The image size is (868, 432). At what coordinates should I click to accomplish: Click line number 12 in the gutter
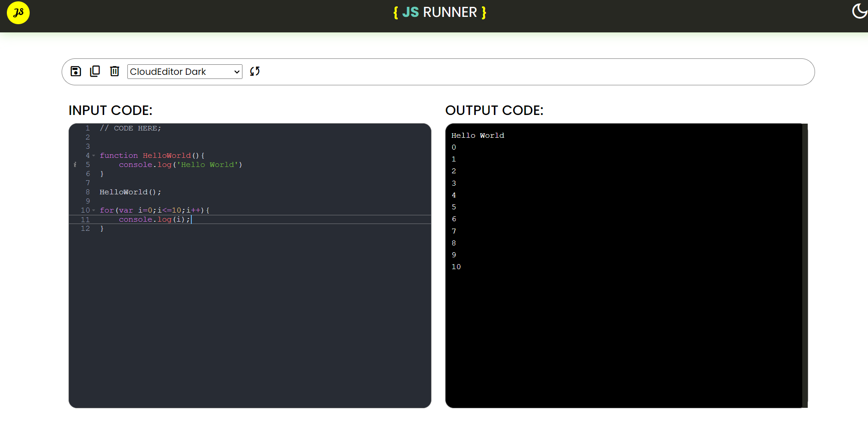click(x=85, y=229)
